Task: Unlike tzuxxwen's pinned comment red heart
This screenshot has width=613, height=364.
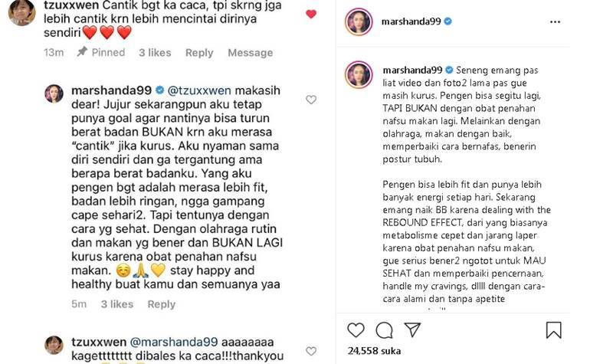Action: 311,15
